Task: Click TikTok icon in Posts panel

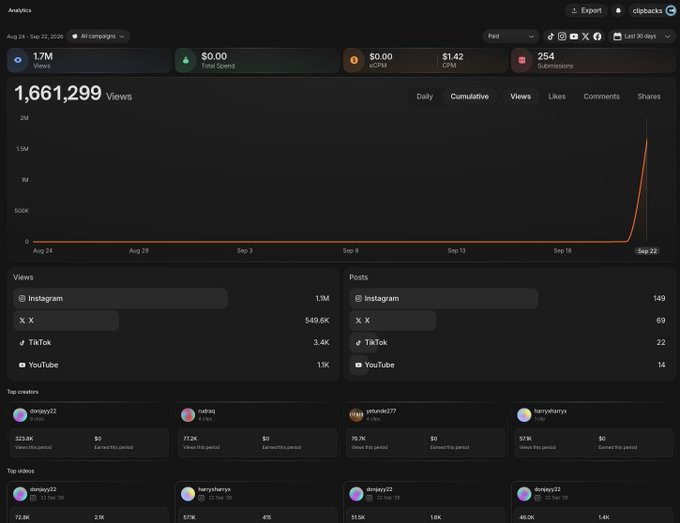Action: click(358, 343)
